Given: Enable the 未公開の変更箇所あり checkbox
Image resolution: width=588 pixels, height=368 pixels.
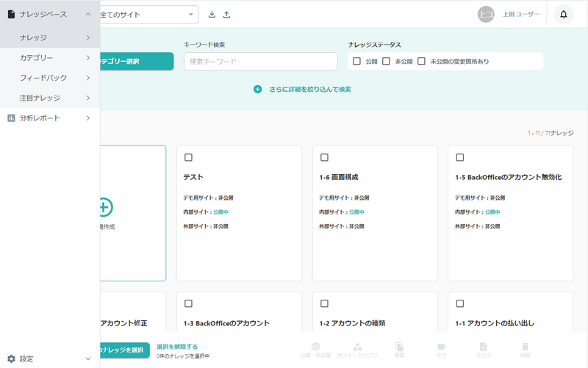Looking at the screenshot, I should click(x=421, y=62).
